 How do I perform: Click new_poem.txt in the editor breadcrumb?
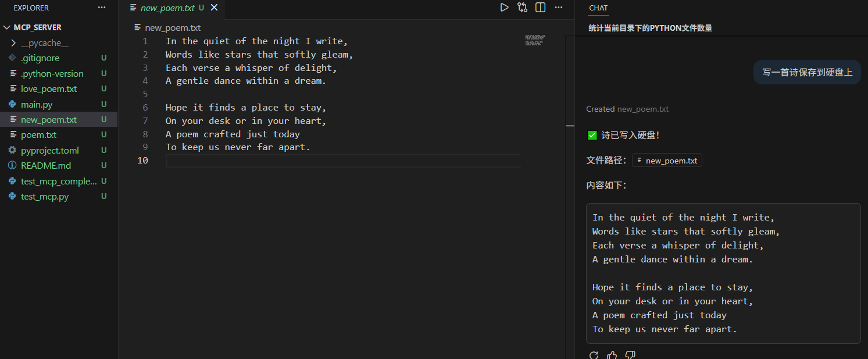[172, 27]
